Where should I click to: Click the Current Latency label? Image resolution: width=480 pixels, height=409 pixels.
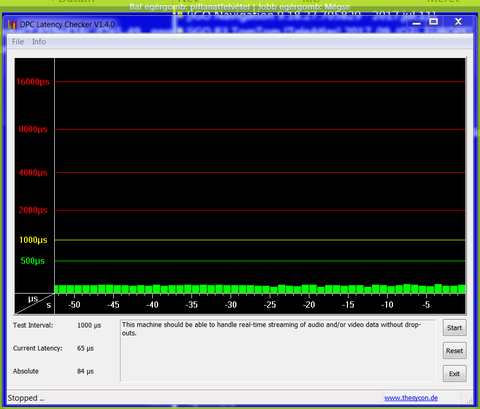point(38,348)
